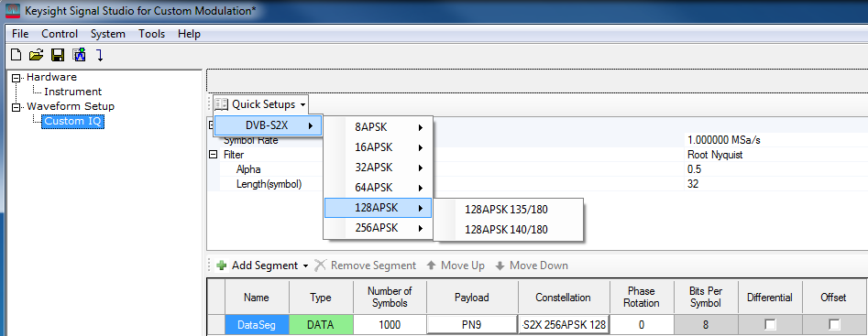Select Instrument in the tree

tap(73, 92)
